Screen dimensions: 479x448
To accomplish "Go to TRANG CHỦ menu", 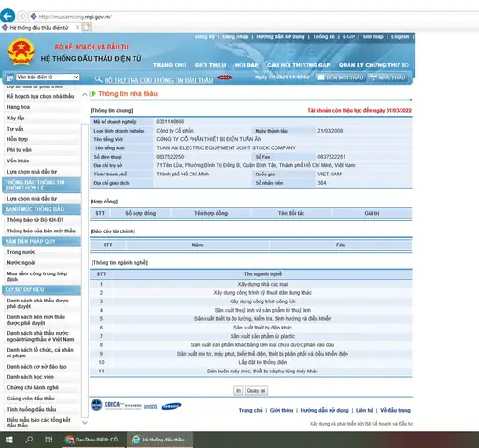I will click(169, 65).
